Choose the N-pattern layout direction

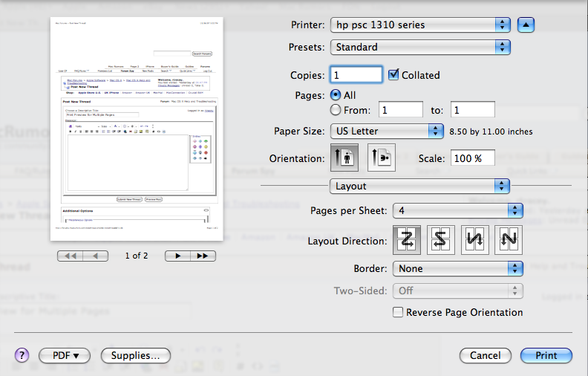509,240
